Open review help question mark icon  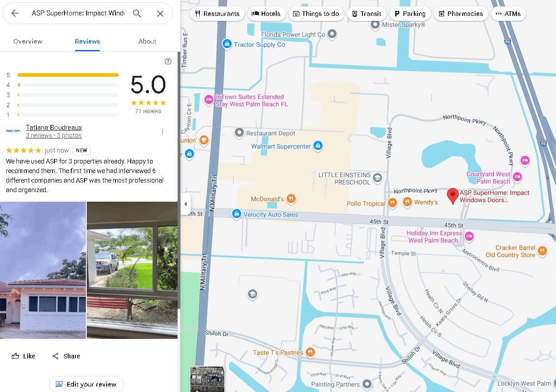click(x=168, y=61)
